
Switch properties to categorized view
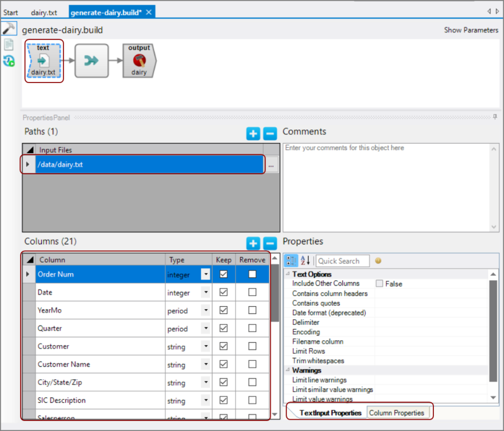pos(291,261)
